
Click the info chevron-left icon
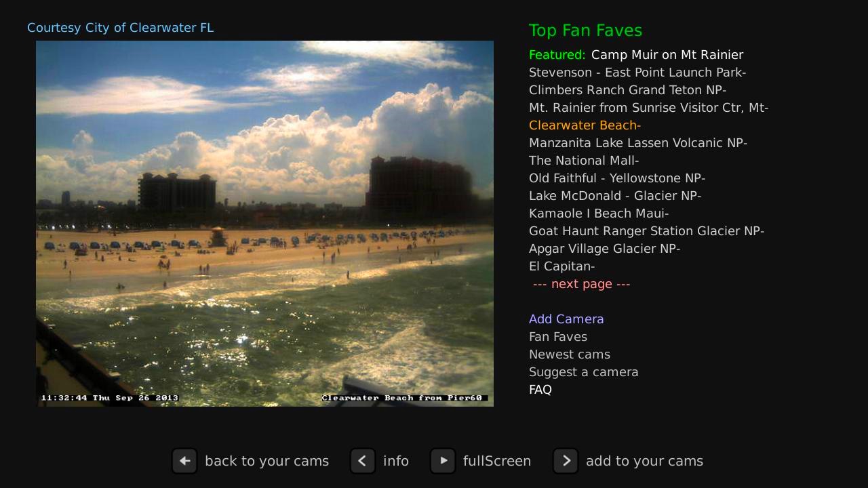tap(363, 461)
